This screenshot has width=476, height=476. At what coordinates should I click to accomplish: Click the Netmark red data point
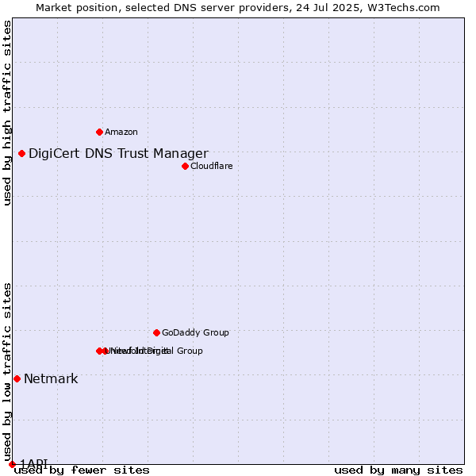pyautogui.click(x=17, y=379)
